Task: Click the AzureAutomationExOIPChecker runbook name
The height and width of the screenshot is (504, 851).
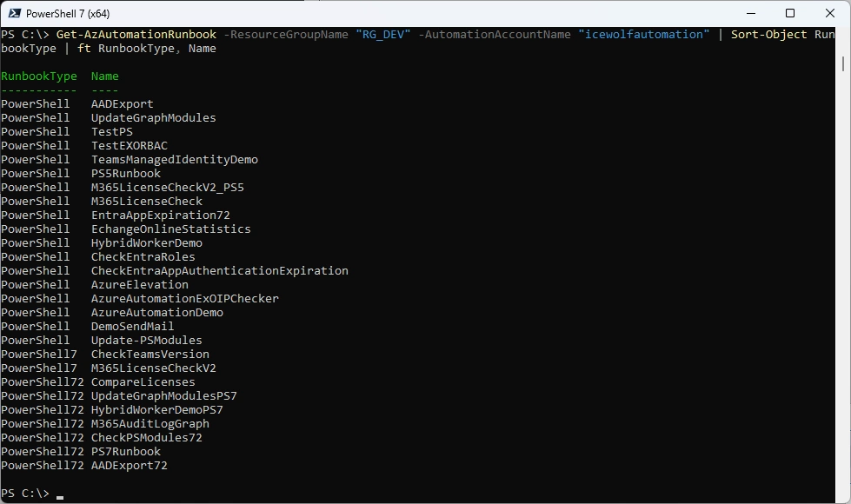Action: (185, 299)
